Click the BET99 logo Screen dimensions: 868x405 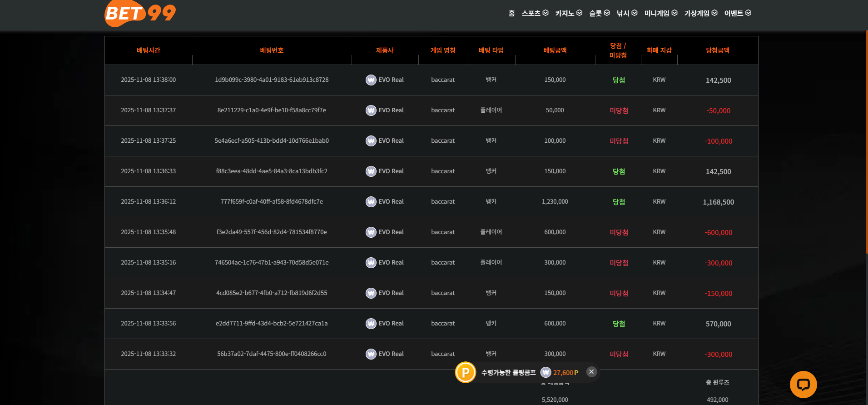coord(140,13)
